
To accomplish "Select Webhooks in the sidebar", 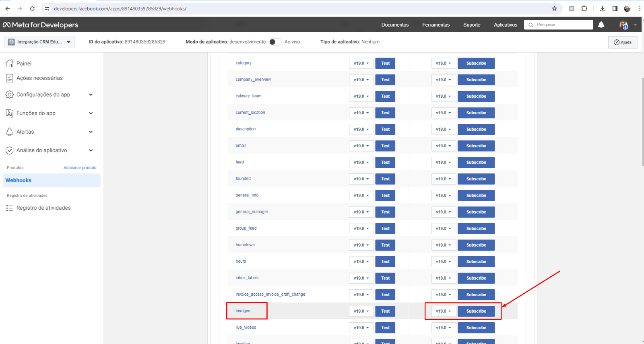I will click(52, 180).
